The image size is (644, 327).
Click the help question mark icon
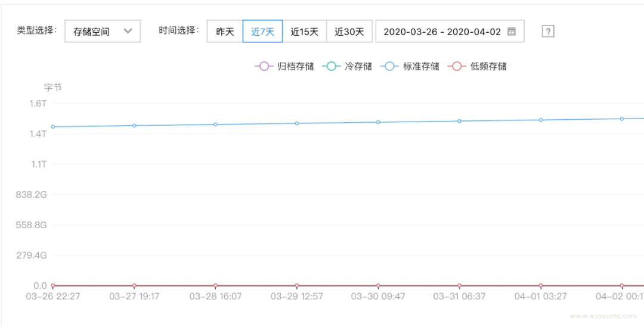tap(548, 32)
